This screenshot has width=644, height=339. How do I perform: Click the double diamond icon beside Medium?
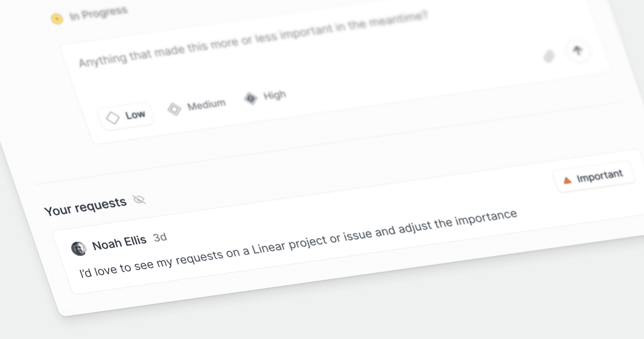(174, 109)
